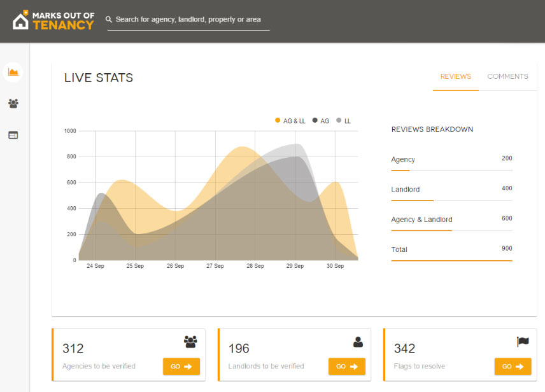Image resolution: width=545 pixels, height=392 pixels.
Task: Toggle the LL legend series
Action: [x=344, y=120]
